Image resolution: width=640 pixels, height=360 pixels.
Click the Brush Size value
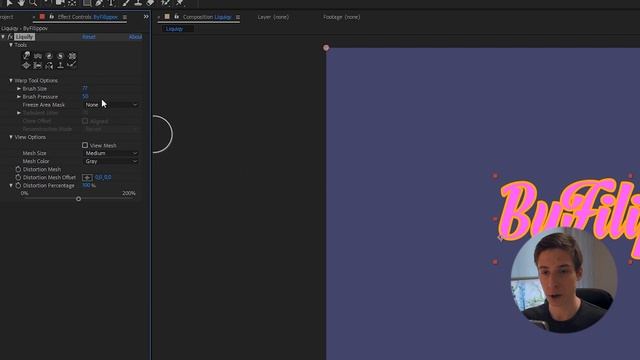point(84,89)
